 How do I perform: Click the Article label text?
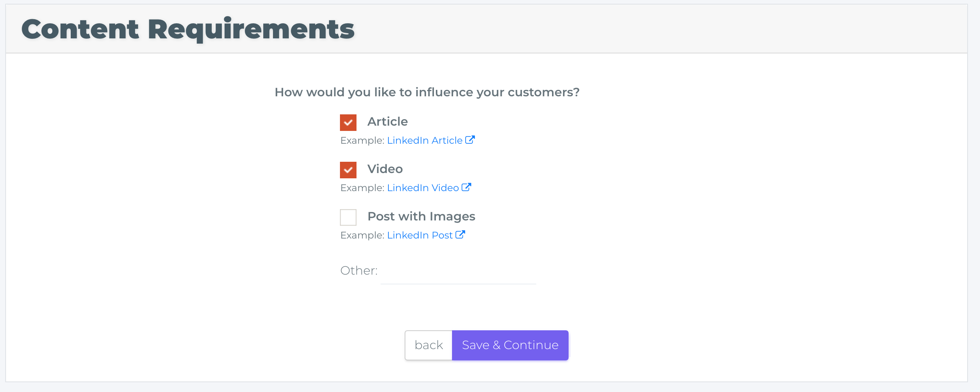pyautogui.click(x=387, y=122)
